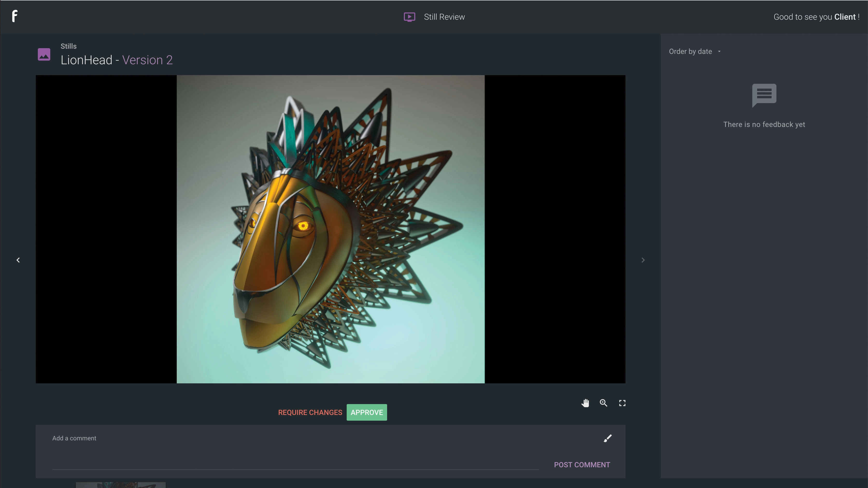Click the thumbnail strip at the bottom

coord(121,485)
